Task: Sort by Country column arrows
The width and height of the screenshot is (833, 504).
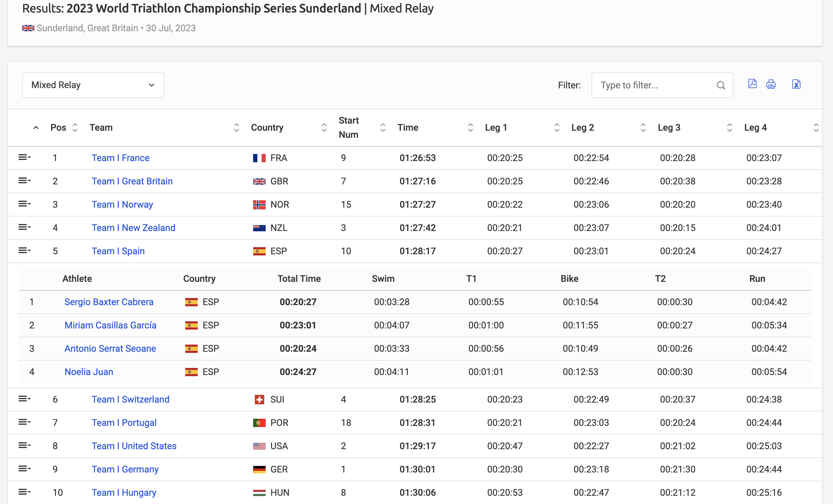Action: (324, 128)
